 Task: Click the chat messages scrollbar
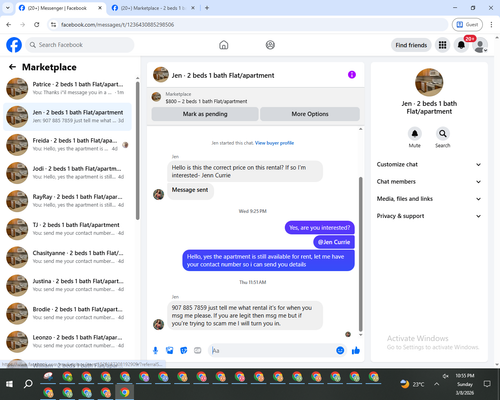click(360, 254)
